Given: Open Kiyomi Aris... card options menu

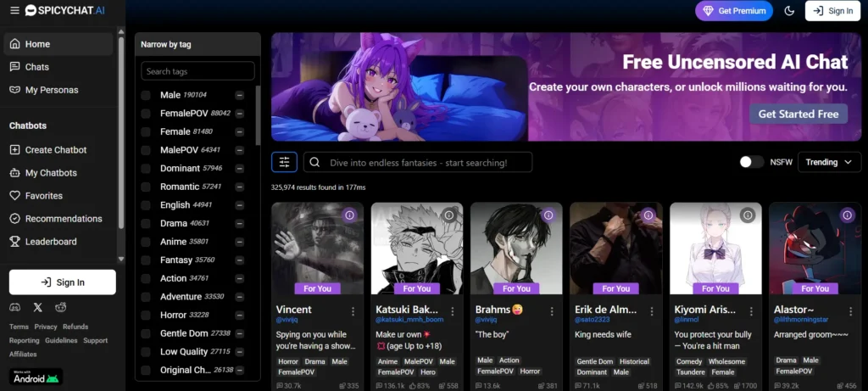Looking at the screenshot, I should [x=751, y=311].
